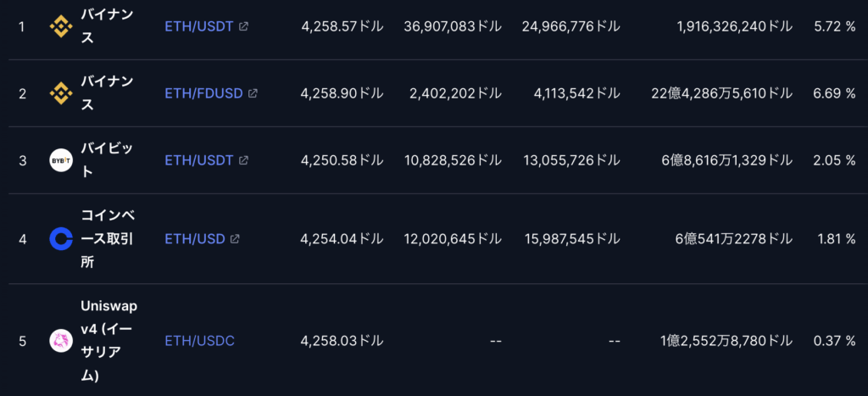The height and width of the screenshot is (396, 868).
Task: Click the 1,916,326,240ドル volume cell
Action: 735,26
